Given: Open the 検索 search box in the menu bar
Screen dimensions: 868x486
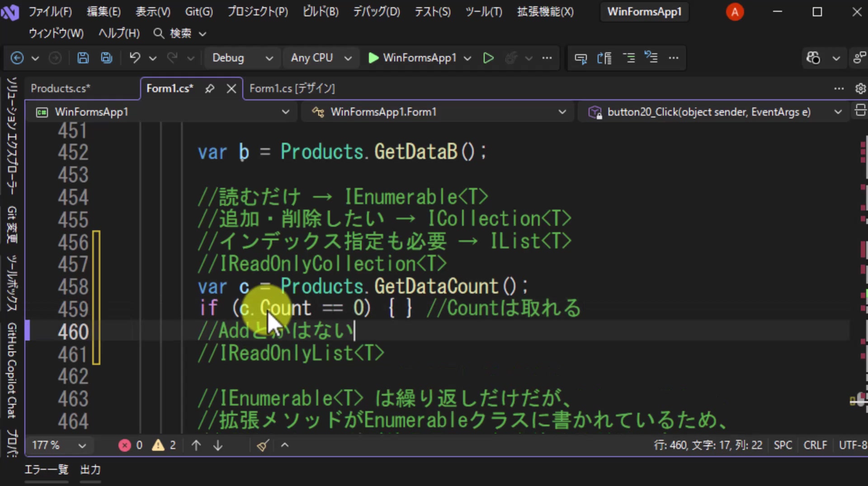Looking at the screenshot, I should click(x=179, y=33).
